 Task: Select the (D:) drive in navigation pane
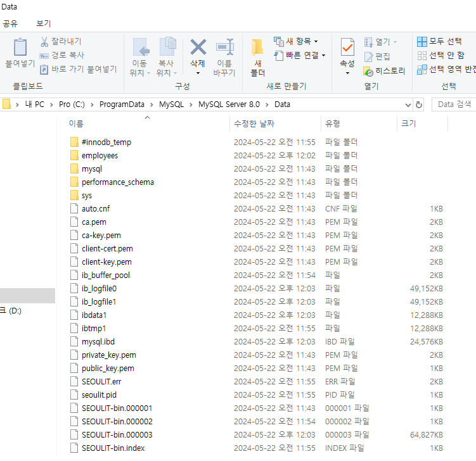point(11,311)
